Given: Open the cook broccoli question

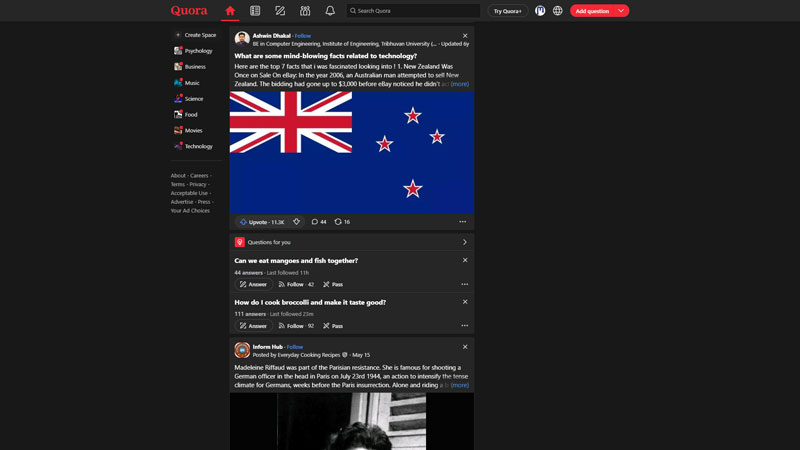Looking at the screenshot, I should 310,302.
